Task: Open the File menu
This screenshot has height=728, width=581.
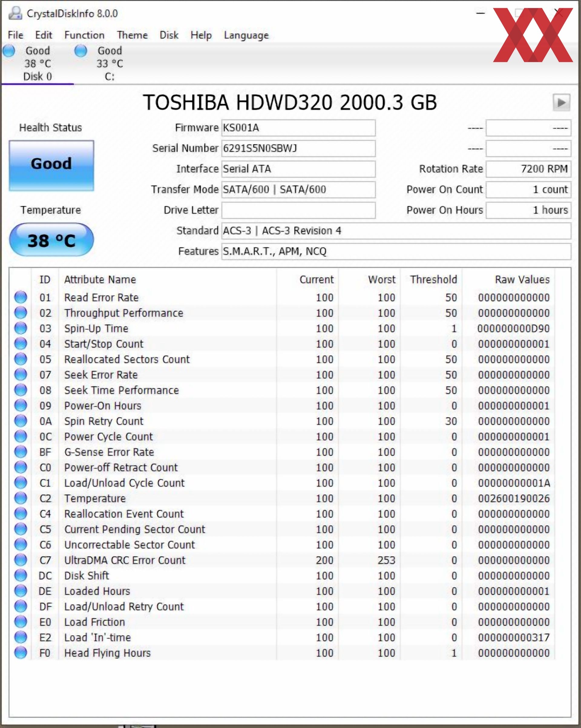Action: [15, 35]
